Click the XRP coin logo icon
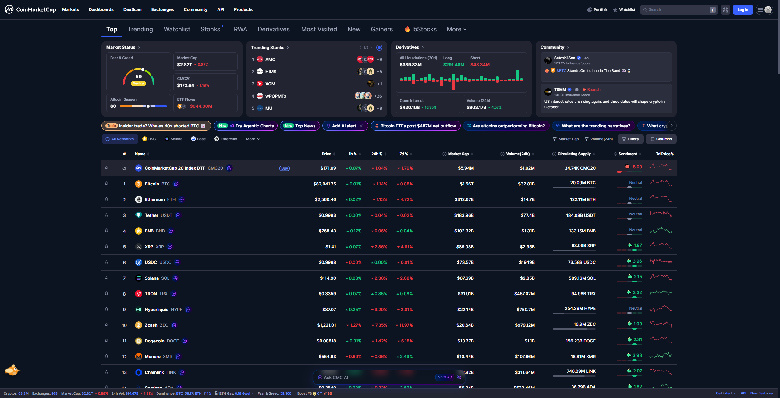 coord(139,246)
